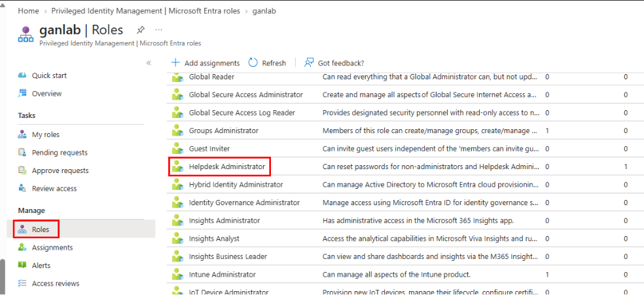644x295 pixels.
Task: Open Identity Governance Administrator role
Action: pos(244,203)
